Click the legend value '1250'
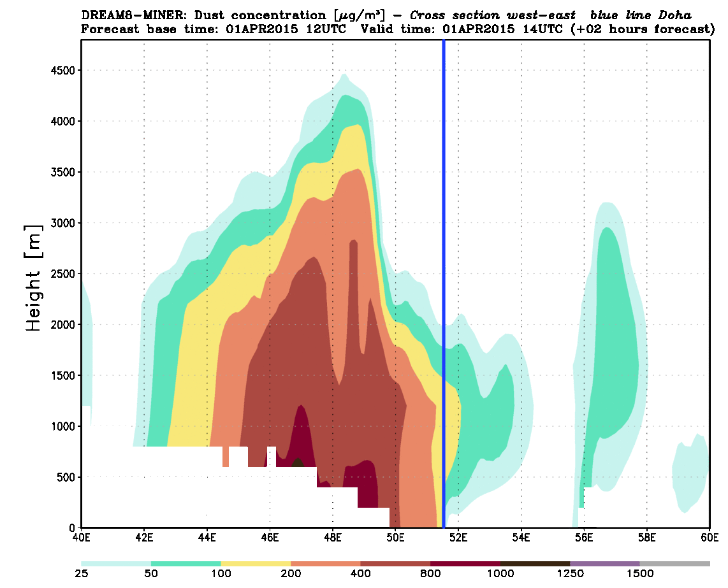 [570, 573]
